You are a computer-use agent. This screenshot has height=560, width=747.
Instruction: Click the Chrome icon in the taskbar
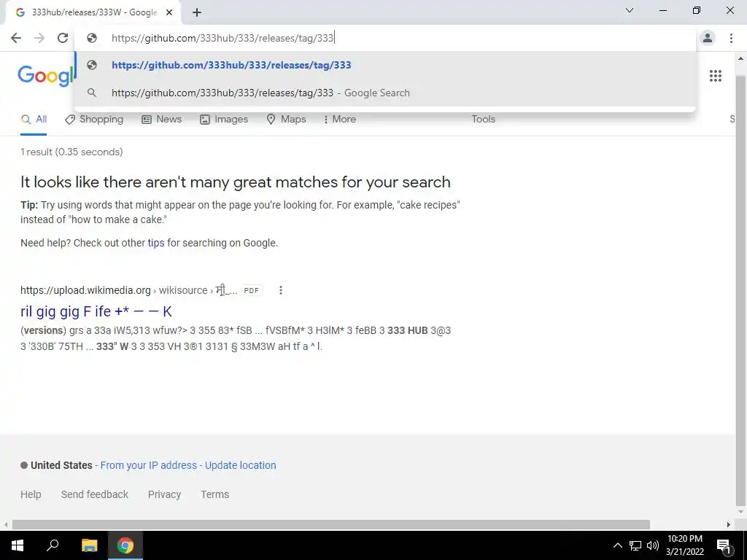click(125, 545)
